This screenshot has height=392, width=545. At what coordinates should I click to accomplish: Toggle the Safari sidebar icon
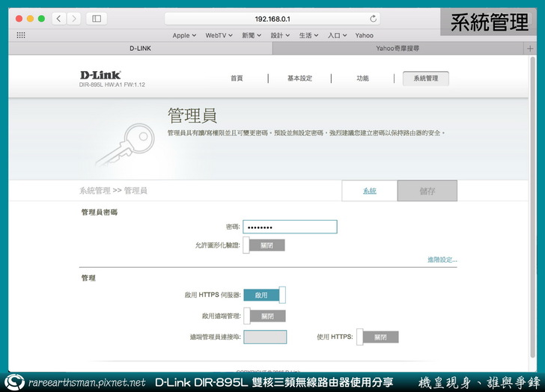point(97,19)
